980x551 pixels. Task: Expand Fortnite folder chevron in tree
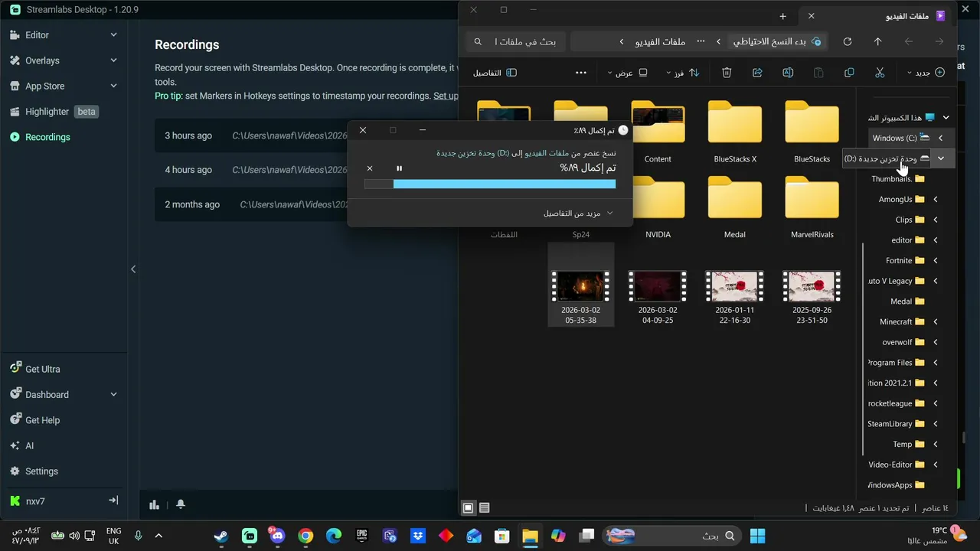point(935,260)
